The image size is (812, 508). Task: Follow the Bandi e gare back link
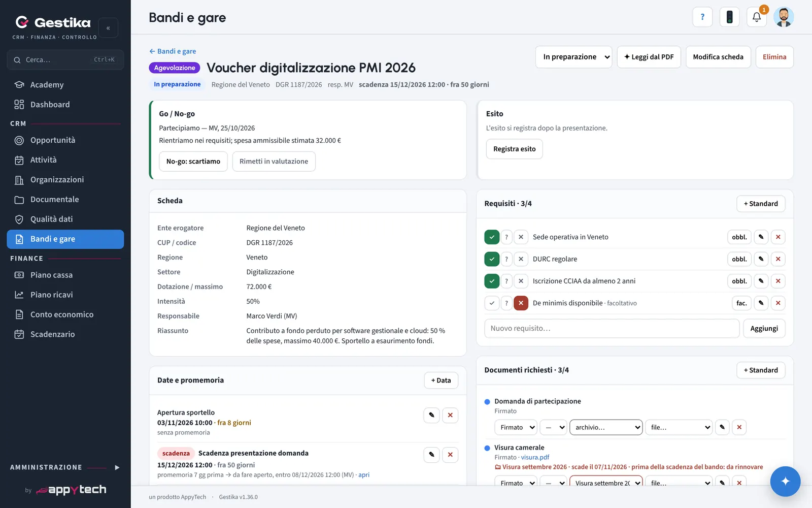coord(173,51)
